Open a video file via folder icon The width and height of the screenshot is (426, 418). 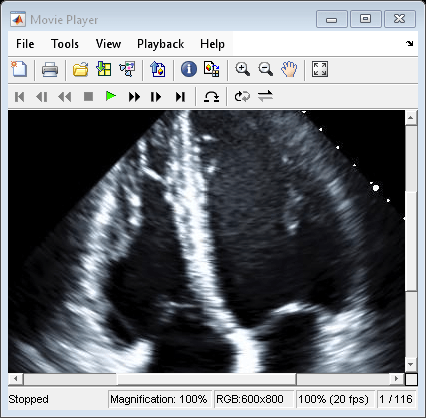pyautogui.click(x=80, y=70)
